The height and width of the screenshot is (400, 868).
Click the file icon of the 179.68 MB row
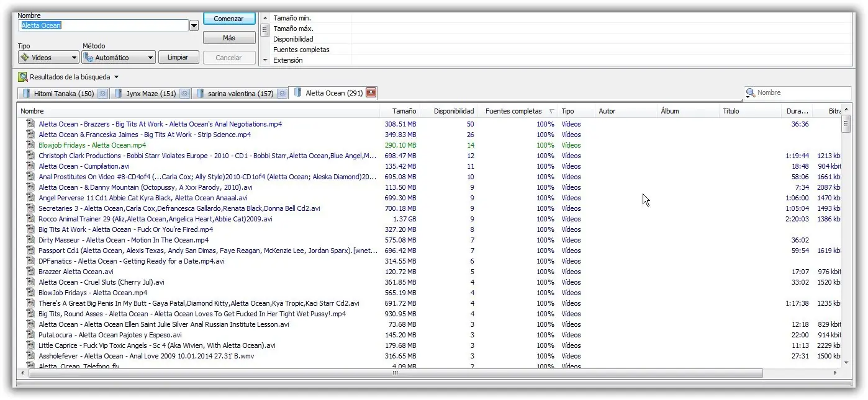click(30, 345)
